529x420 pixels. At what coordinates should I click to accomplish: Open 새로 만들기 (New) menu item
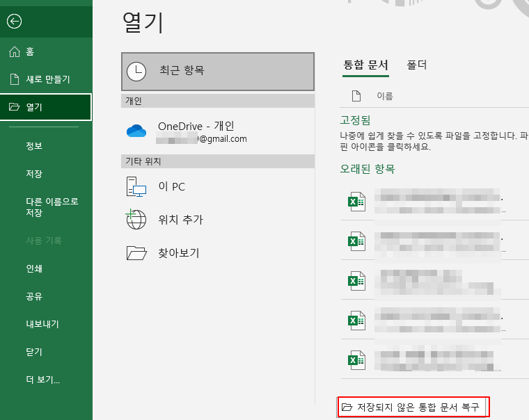coord(46,79)
